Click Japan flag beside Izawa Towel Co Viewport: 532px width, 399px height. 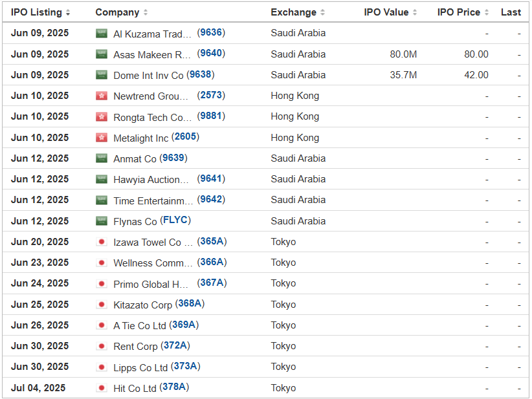[102, 242]
